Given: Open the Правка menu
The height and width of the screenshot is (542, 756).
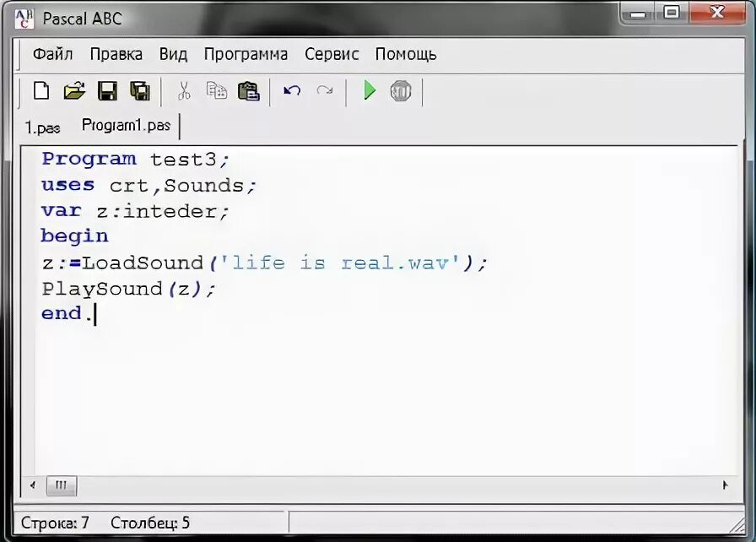Looking at the screenshot, I should click(x=116, y=54).
